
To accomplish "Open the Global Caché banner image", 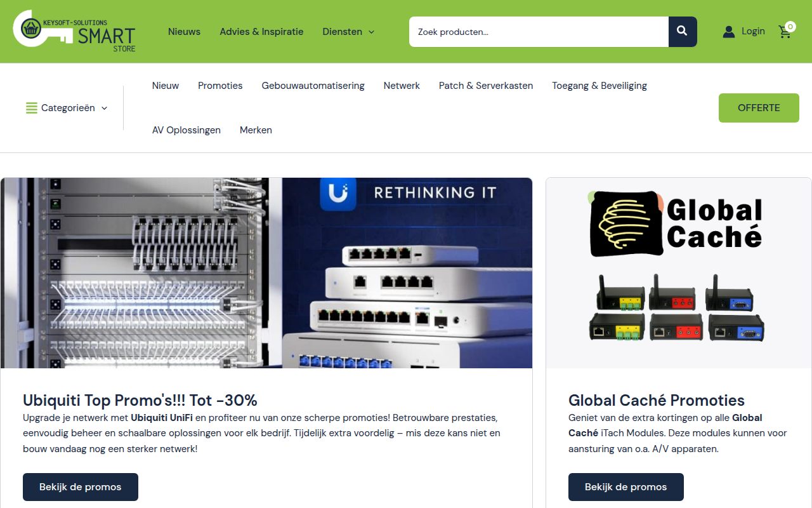I will click(679, 273).
